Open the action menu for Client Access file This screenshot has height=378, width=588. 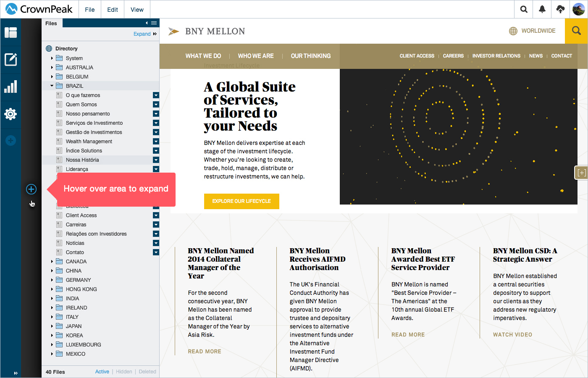click(x=156, y=215)
